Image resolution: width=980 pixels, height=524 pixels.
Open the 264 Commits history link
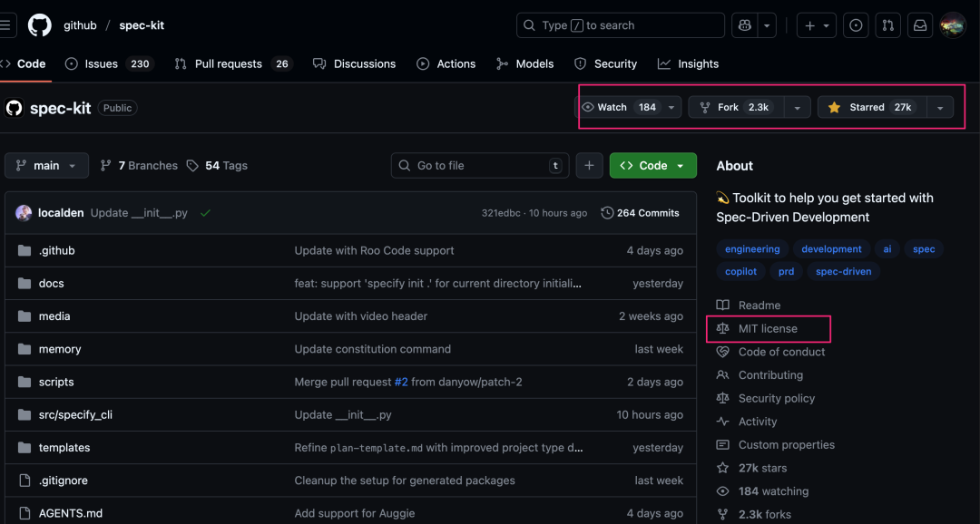coord(640,213)
